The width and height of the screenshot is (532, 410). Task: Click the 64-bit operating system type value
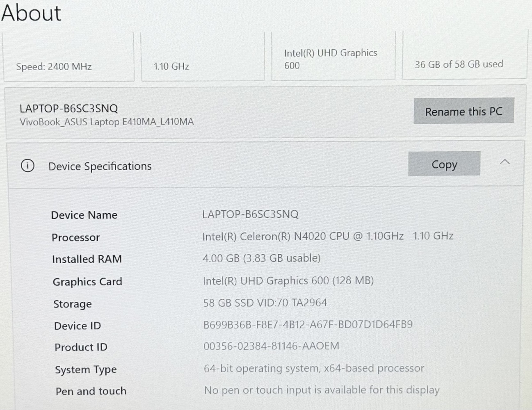[x=314, y=368]
